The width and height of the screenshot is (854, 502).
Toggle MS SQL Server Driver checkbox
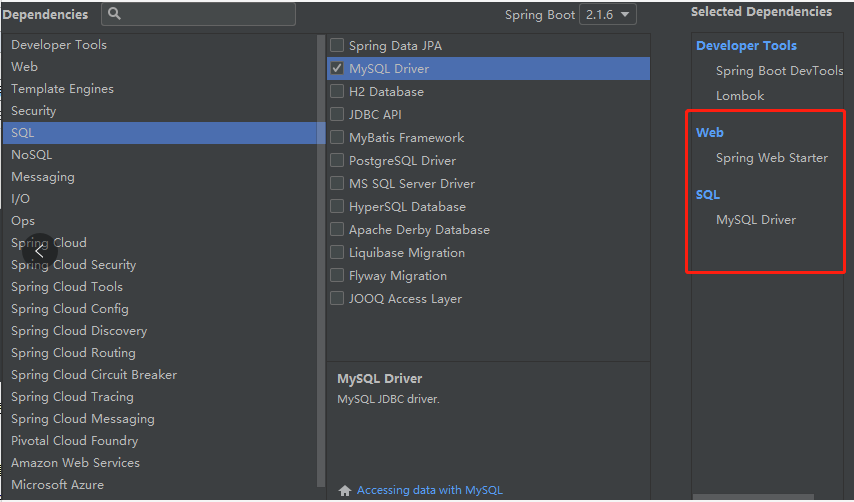(337, 183)
